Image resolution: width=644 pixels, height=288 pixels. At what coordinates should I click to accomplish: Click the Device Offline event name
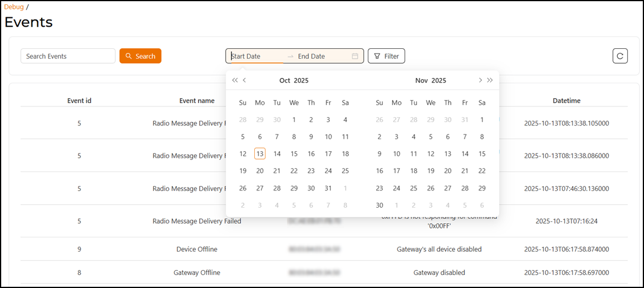197,249
